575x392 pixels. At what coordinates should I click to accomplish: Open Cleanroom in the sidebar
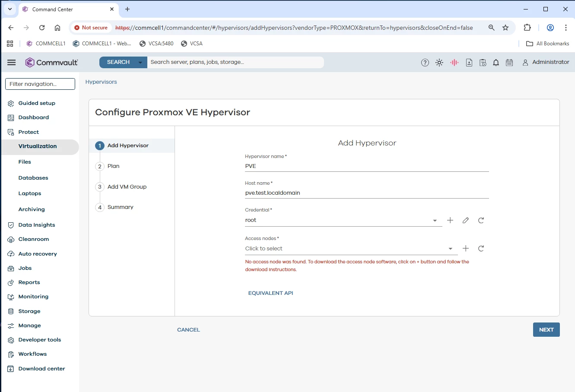pyautogui.click(x=34, y=239)
